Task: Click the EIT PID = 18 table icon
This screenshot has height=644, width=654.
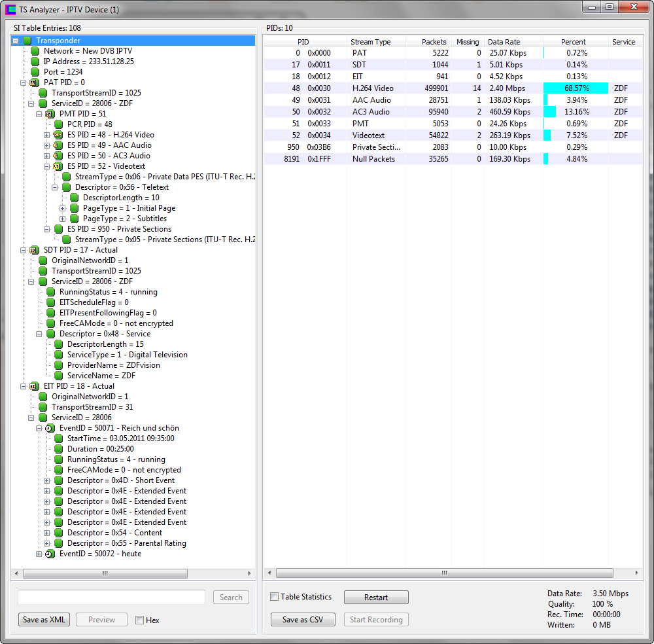Action: [x=34, y=386]
